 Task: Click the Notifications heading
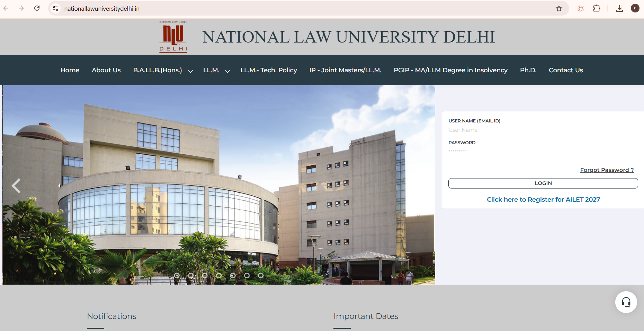tap(111, 316)
